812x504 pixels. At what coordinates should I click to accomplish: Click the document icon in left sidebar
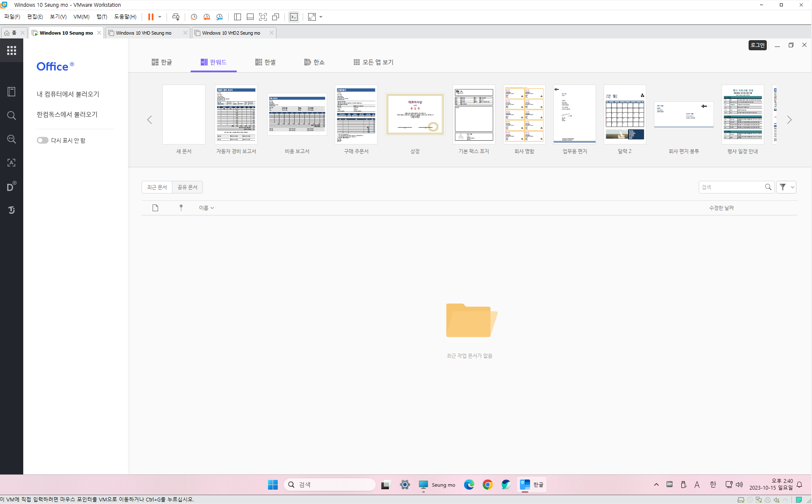click(11, 92)
